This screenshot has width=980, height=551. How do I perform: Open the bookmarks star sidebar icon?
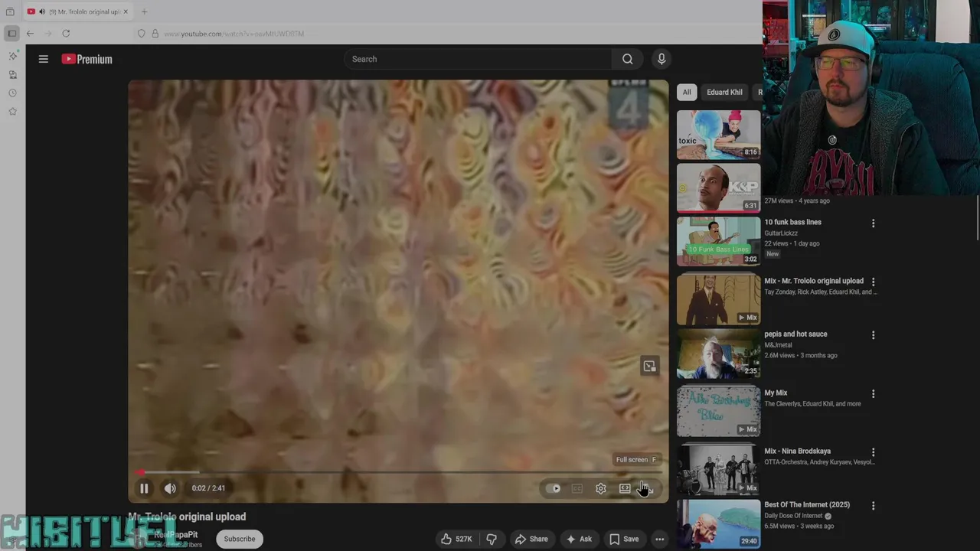coord(12,111)
